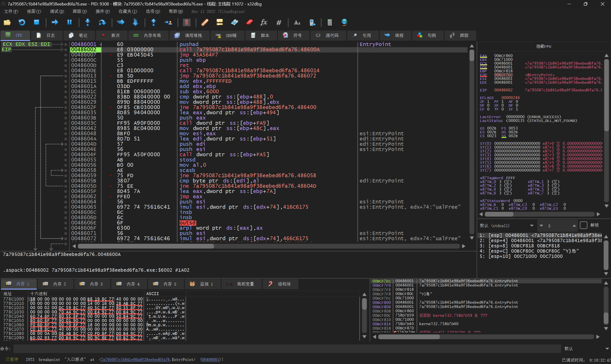Open the Patches bandage icon
This screenshot has width=611, height=364.
(x=205, y=22)
